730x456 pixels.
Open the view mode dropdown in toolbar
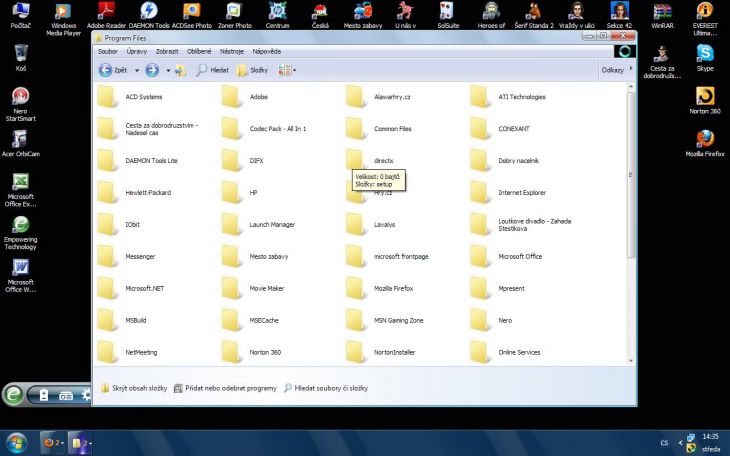point(287,70)
